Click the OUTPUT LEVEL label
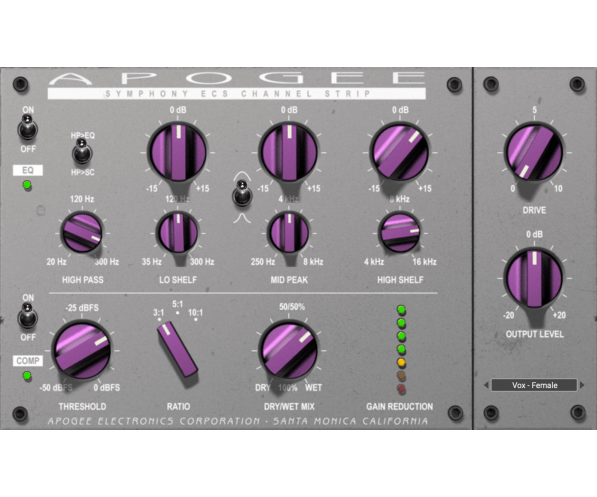 tap(535, 334)
